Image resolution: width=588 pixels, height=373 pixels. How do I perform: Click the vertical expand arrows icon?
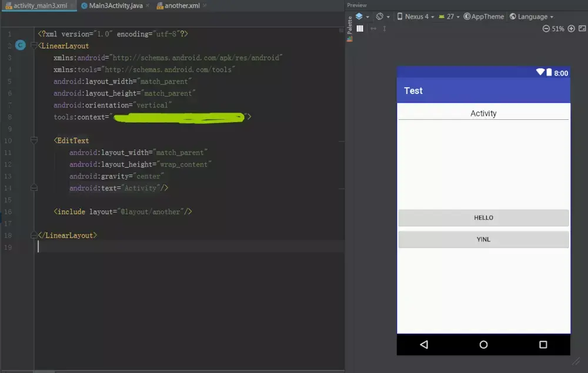pos(385,28)
